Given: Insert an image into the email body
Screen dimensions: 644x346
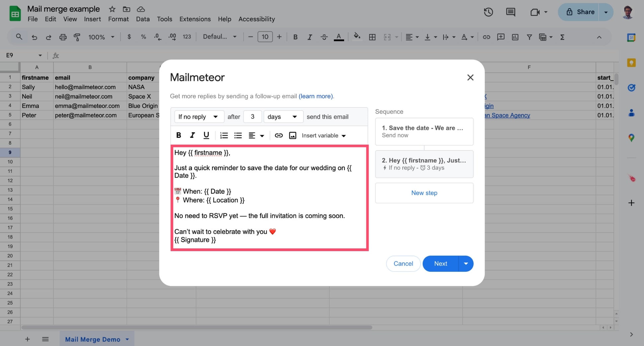Looking at the screenshot, I should 292,135.
